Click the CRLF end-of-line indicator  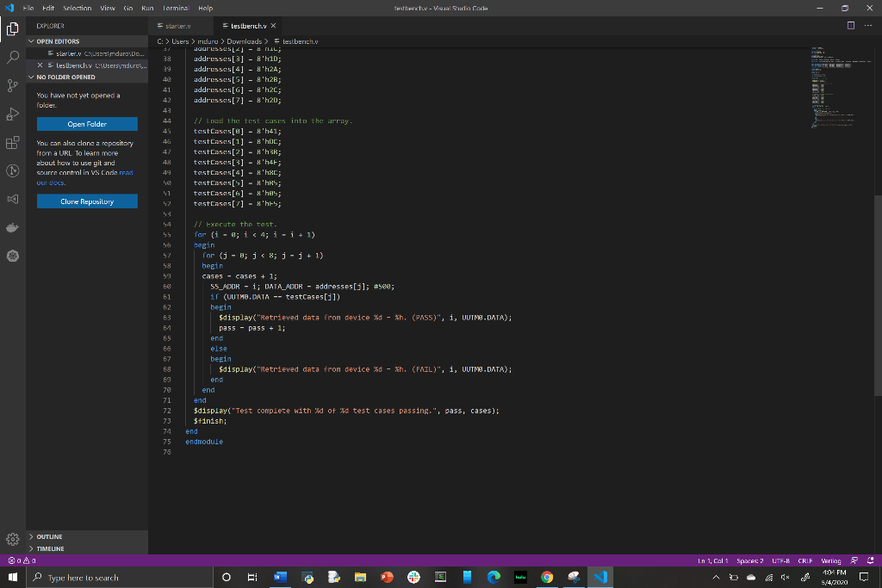805,560
